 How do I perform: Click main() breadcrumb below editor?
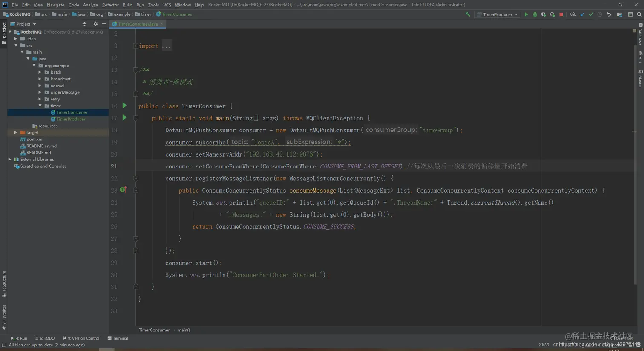pyautogui.click(x=184, y=330)
